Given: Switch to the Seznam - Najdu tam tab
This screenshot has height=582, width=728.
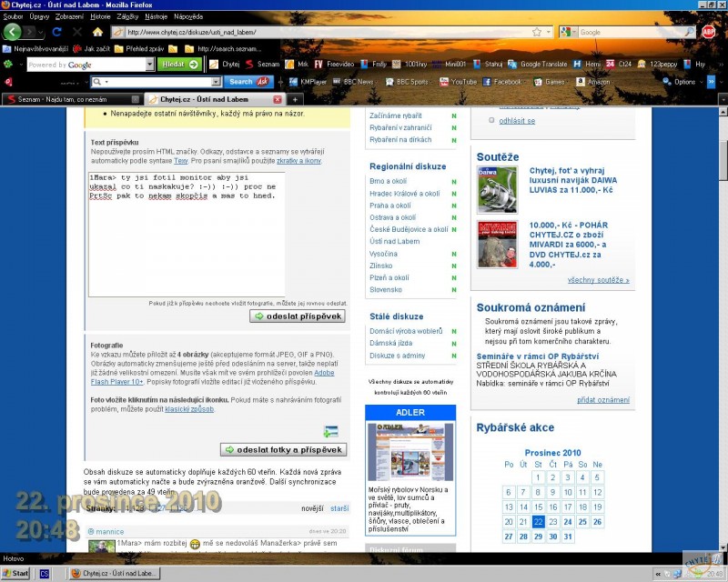Looking at the screenshot, I should [x=72, y=99].
